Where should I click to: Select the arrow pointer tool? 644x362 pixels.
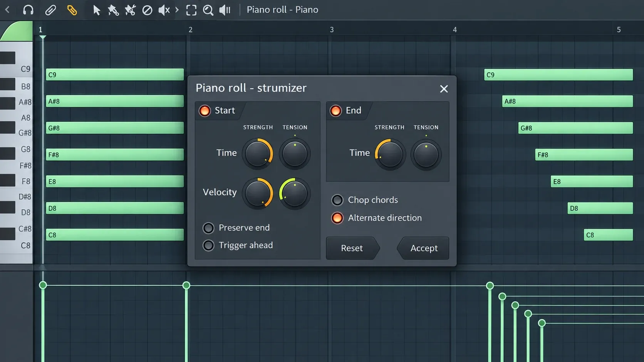pyautogui.click(x=96, y=10)
